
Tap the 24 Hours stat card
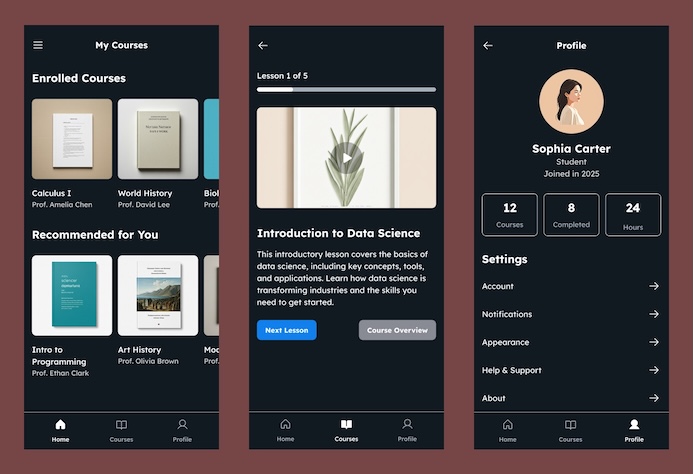(633, 214)
